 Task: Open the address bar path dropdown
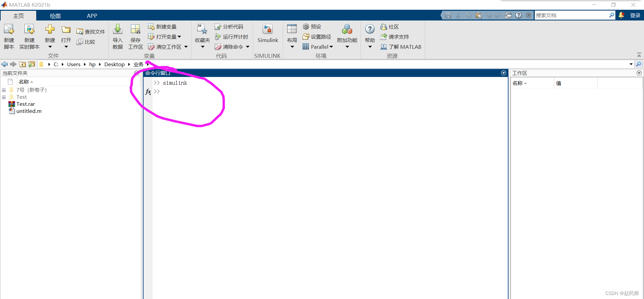631,64
